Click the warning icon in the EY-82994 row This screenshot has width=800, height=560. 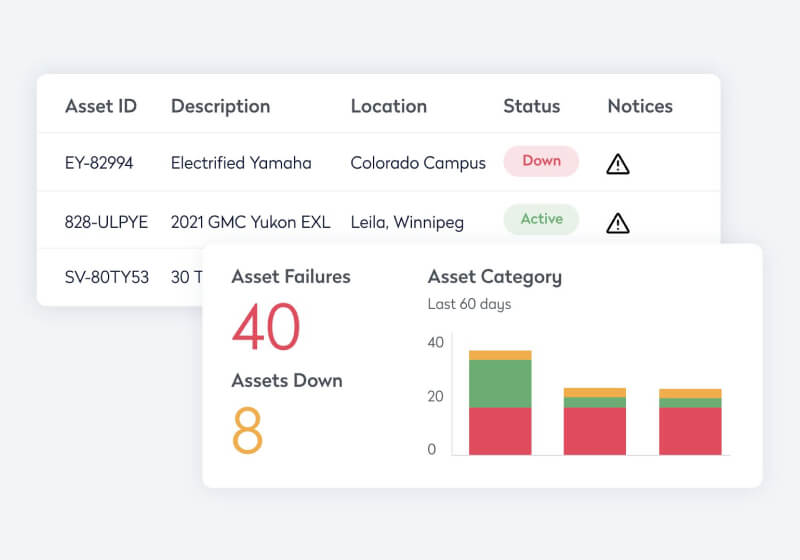point(618,164)
